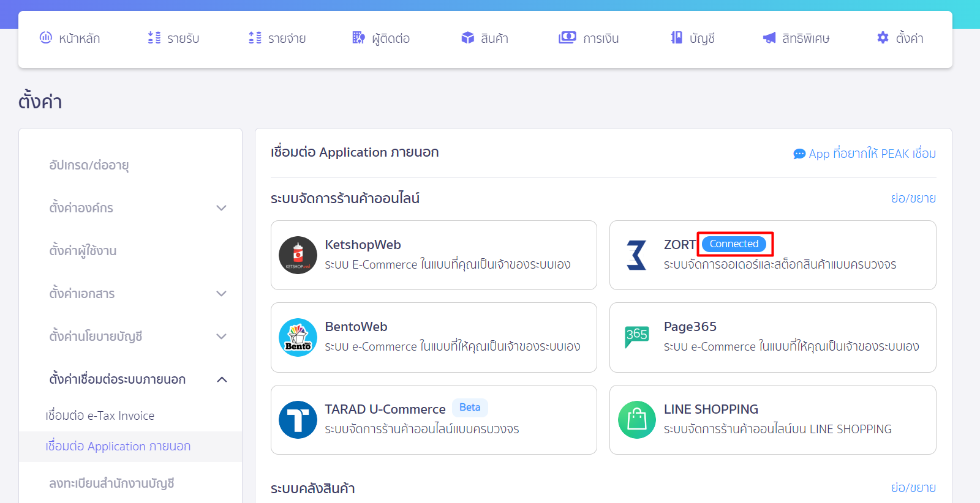The width and height of the screenshot is (980, 503).
Task: Open the BentoWeb integration card
Action: 434,337
